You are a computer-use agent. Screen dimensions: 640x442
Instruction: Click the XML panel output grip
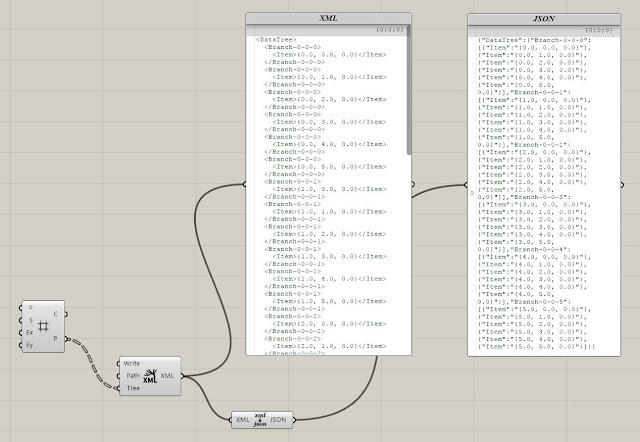coord(413,184)
